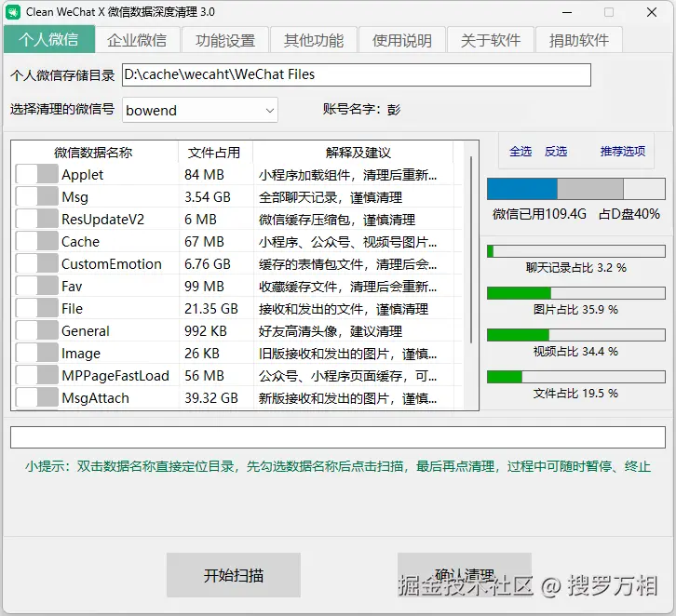Click the 接收和发出的文件，谨慎清理 description
The image size is (676, 616).
pos(344,309)
